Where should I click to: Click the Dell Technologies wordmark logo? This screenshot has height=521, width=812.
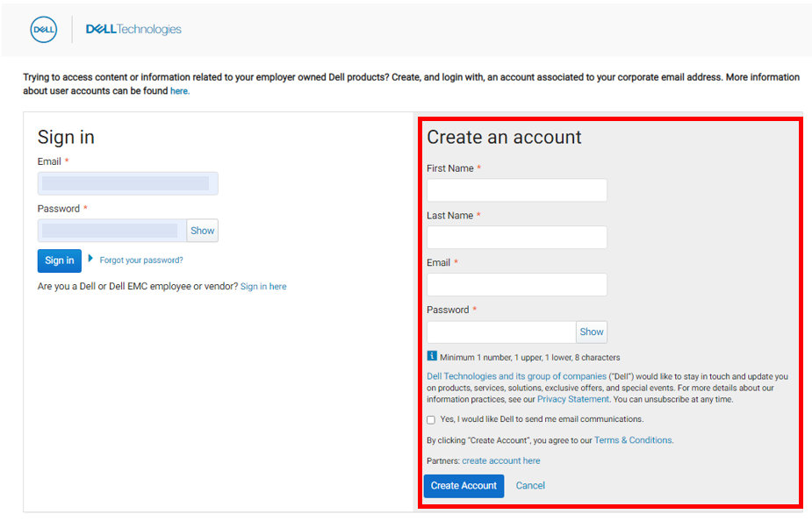pos(133,30)
